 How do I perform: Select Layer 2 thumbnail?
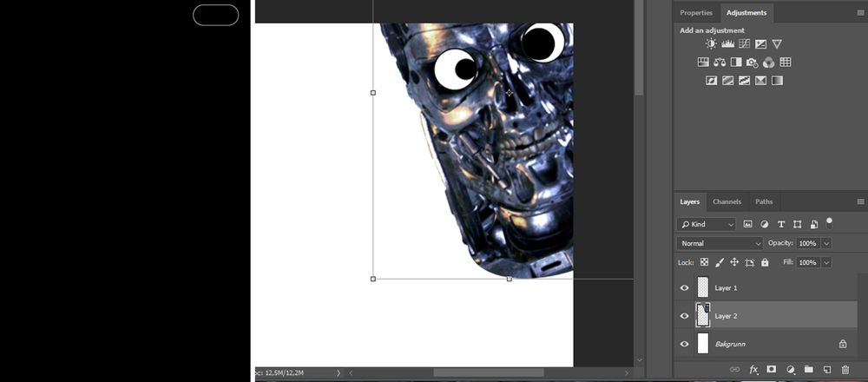click(702, 315)
